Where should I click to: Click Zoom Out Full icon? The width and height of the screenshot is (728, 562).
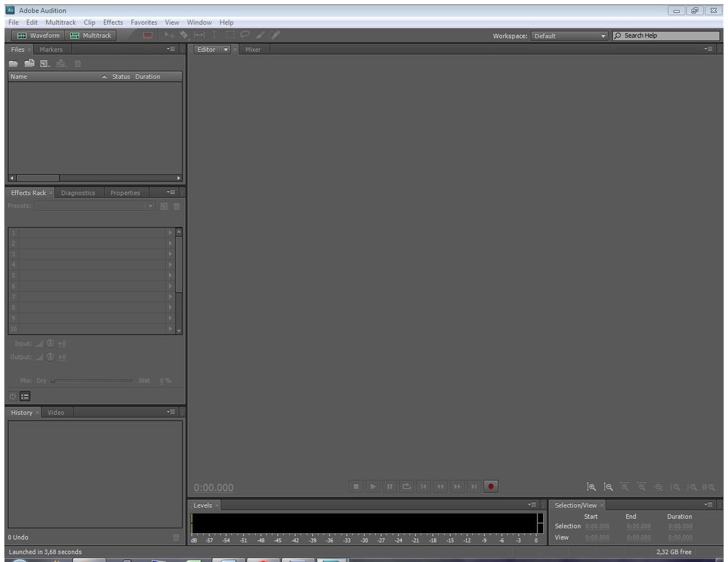coord(658,487)
